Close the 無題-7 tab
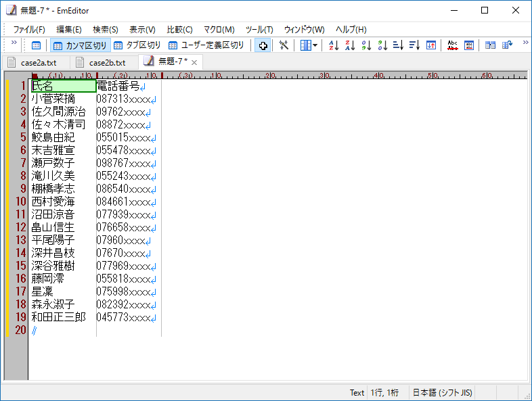The width and height of the screenshot is (532, 401). point(194,62)
